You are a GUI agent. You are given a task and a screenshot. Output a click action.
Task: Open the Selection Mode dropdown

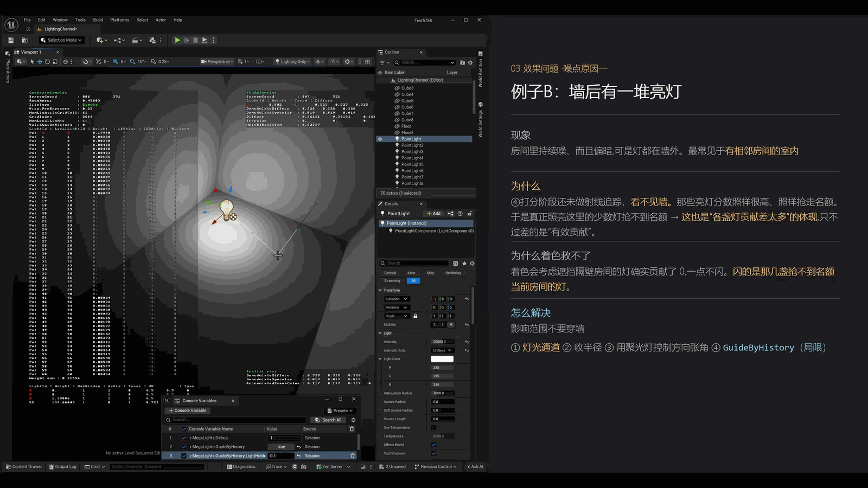click(61, 40)
